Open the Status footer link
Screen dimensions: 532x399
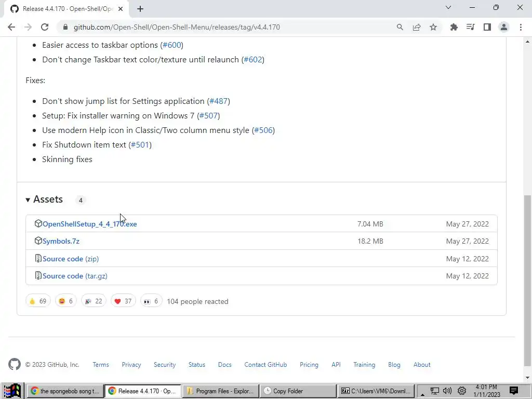pos(197,364)
